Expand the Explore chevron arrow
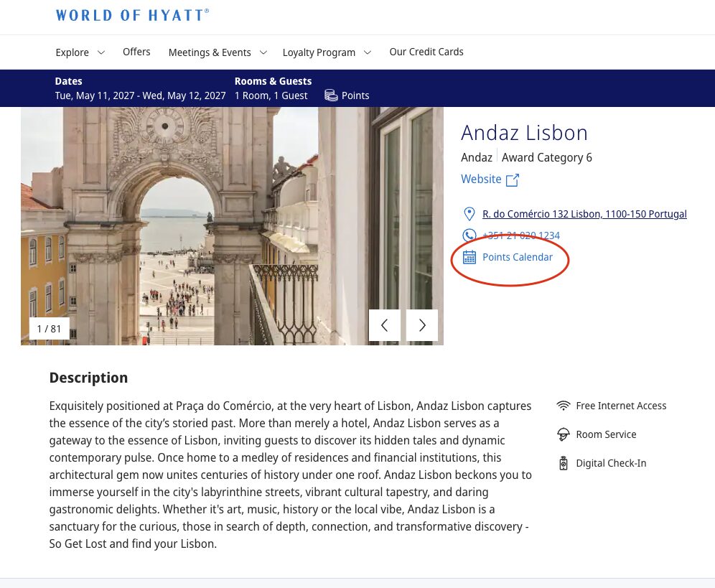The image size is (715, 588). pyautogui.click(x=101, y=52)
